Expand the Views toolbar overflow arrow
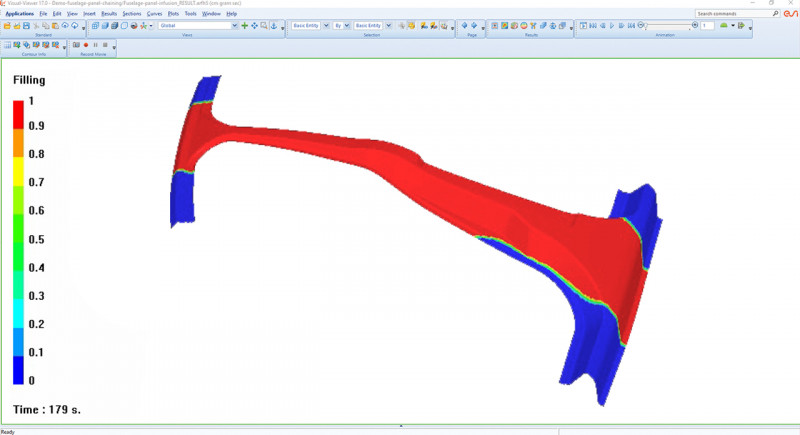Image resolution: width=800 pixels, height=435 pixels. click(x=283, y=28)
